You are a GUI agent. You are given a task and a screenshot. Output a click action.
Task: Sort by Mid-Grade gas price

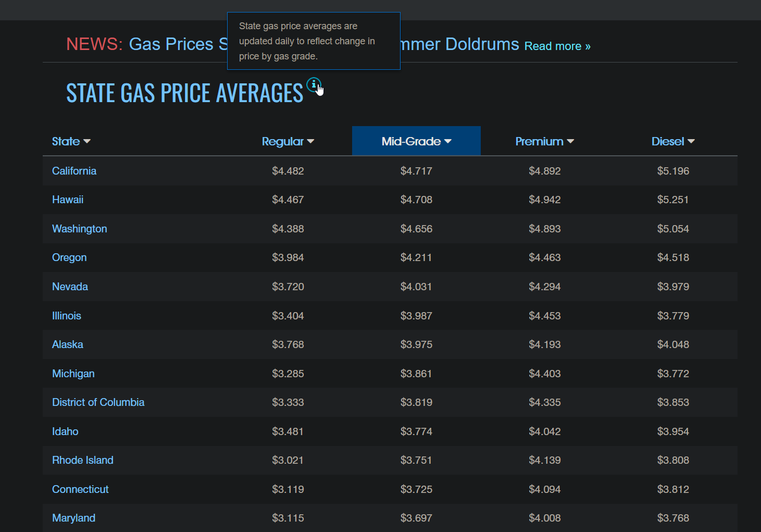pos(416,141)
